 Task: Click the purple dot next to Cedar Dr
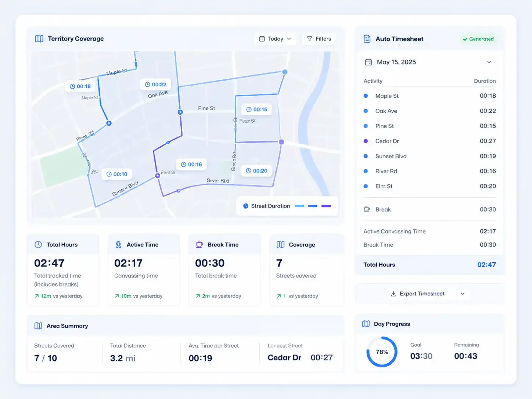pyautogui.click(x=366, y=141)
